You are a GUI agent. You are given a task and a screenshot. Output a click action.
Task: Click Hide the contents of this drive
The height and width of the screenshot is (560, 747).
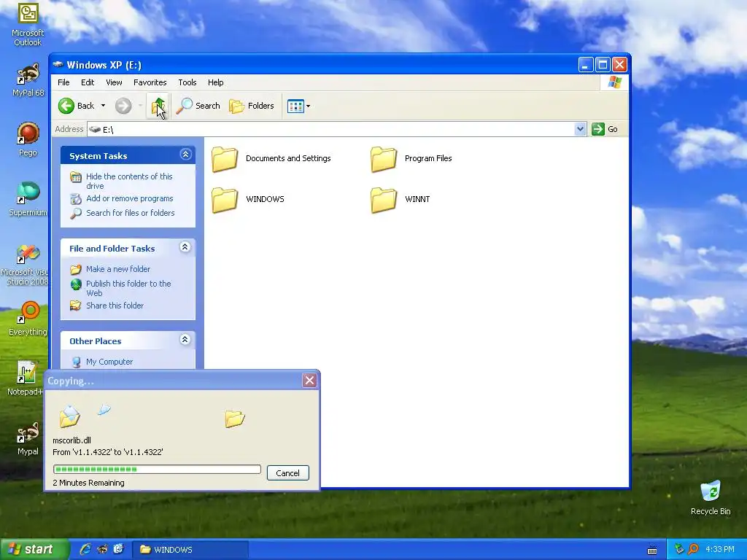coord(129,181)
